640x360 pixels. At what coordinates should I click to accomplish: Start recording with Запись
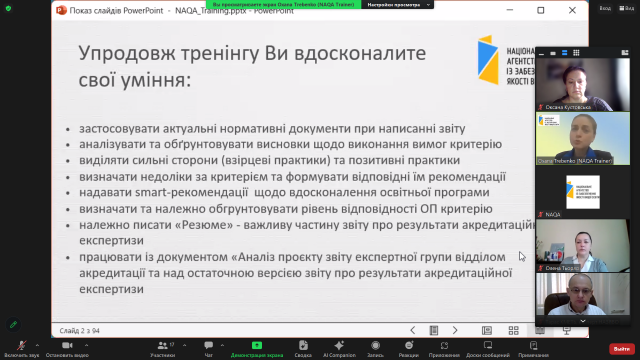(375, 349)
